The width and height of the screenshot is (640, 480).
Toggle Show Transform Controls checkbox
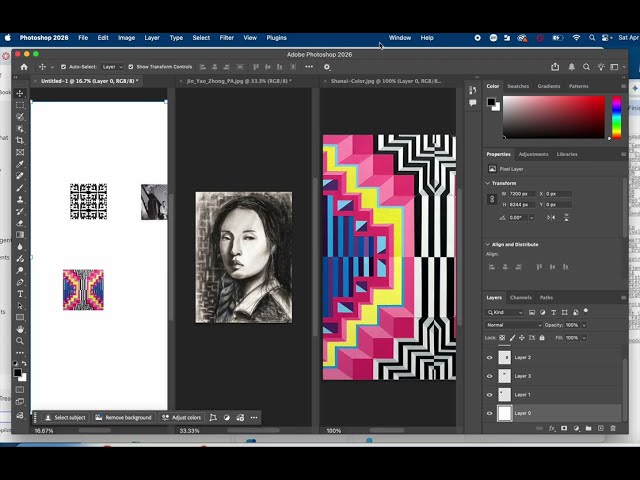(x=131, y=67)
